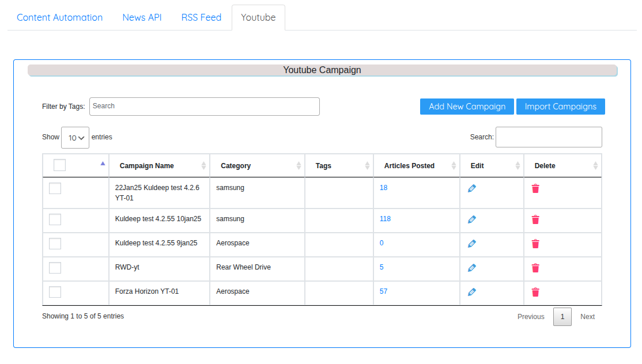
Task: Delete the 22Jan25 Kuldeep test campaign
Action: click(x=535, y=188)
